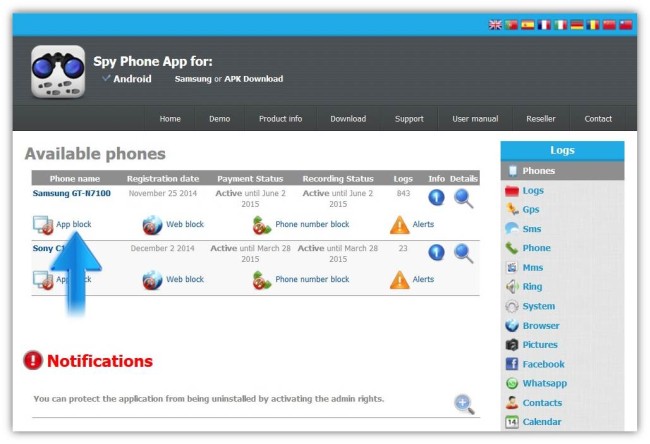Screen dimensions: 650x444
Task: Open Info icon for the Sony phone
Action: 436,252
